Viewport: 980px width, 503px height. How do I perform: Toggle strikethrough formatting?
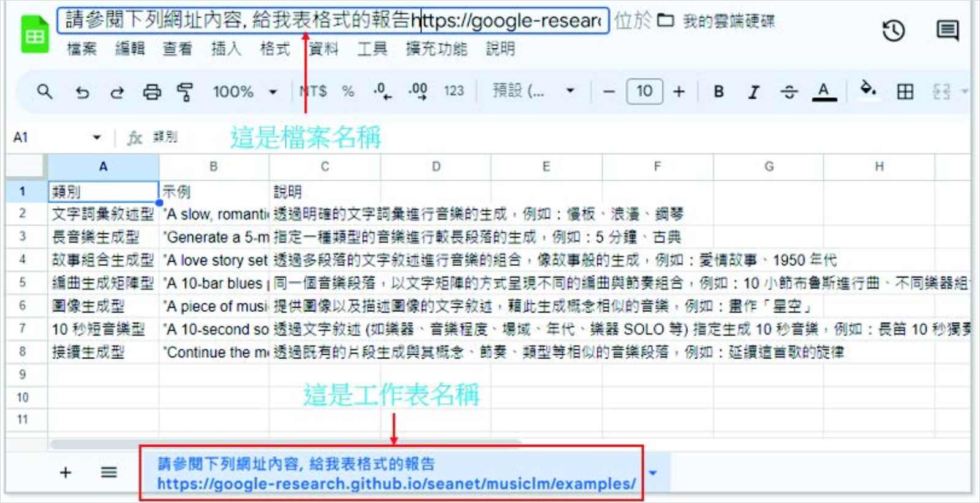[789, 92]
